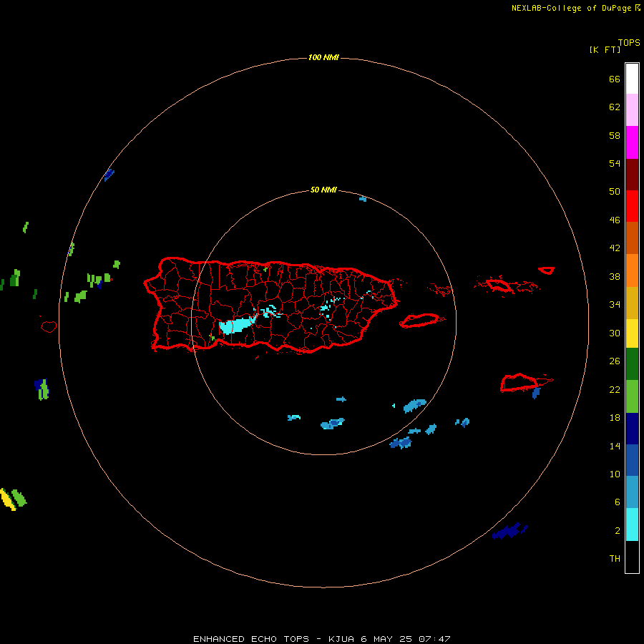This screenshot has height=644, width=644.
Task: Click the dark orange legend swatch
Action: 632,238
